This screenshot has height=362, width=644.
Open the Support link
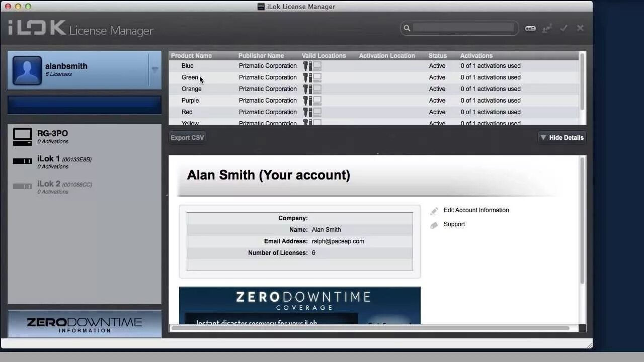[454, 224]
